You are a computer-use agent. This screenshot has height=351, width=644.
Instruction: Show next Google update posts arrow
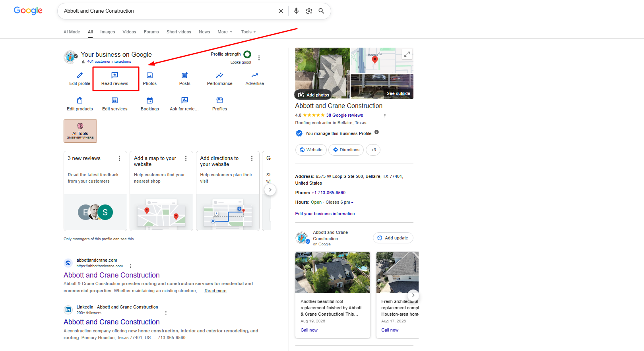(413, 295)
